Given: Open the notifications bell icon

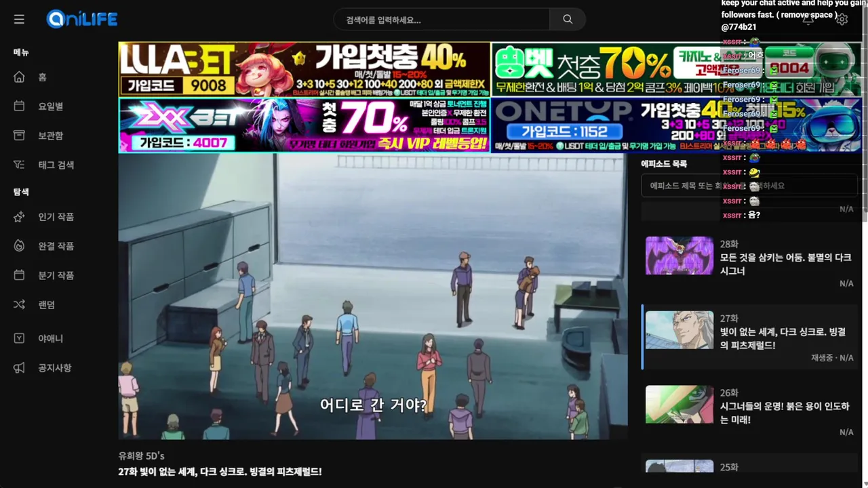Looking at the screenshot, I should [x=808, y=20].
